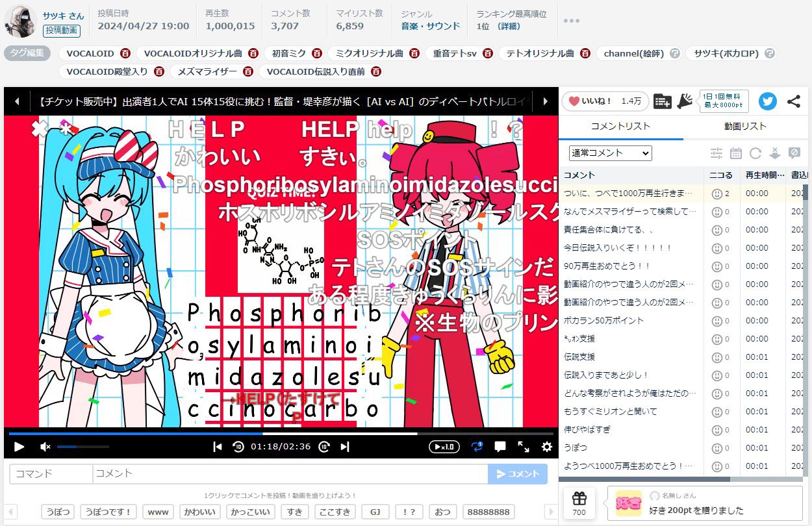Image resolution: width=812 pixels, height=526 pixels.
Task: Click the comment list horizontal scrollbar
Action: [x=644, y=479]
